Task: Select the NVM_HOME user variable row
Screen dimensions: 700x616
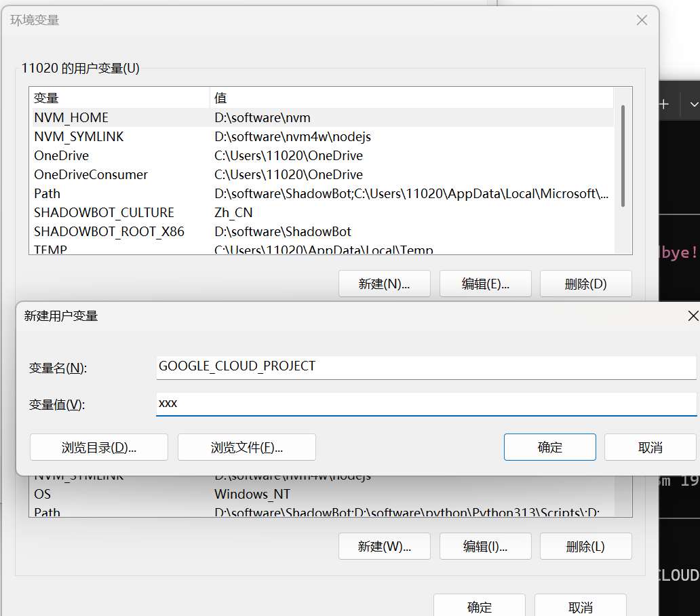Action: [322, 117]
